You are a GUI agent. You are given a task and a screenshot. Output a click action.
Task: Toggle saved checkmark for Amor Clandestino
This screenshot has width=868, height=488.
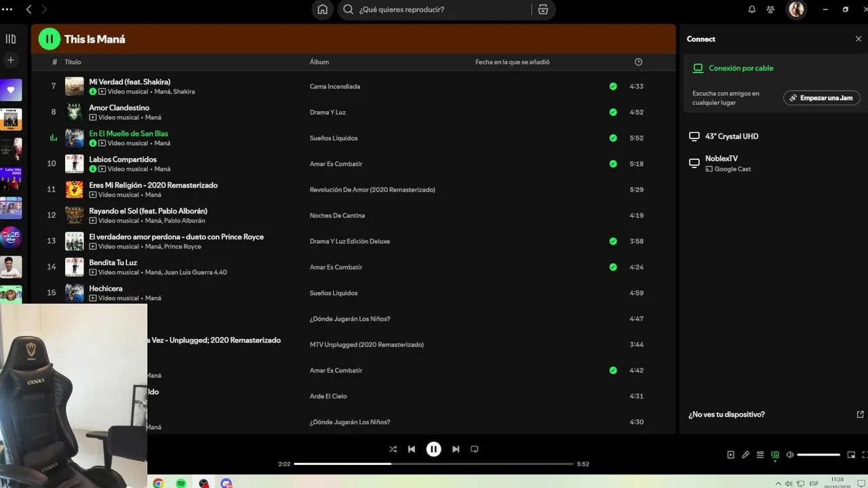coord(613,113)
